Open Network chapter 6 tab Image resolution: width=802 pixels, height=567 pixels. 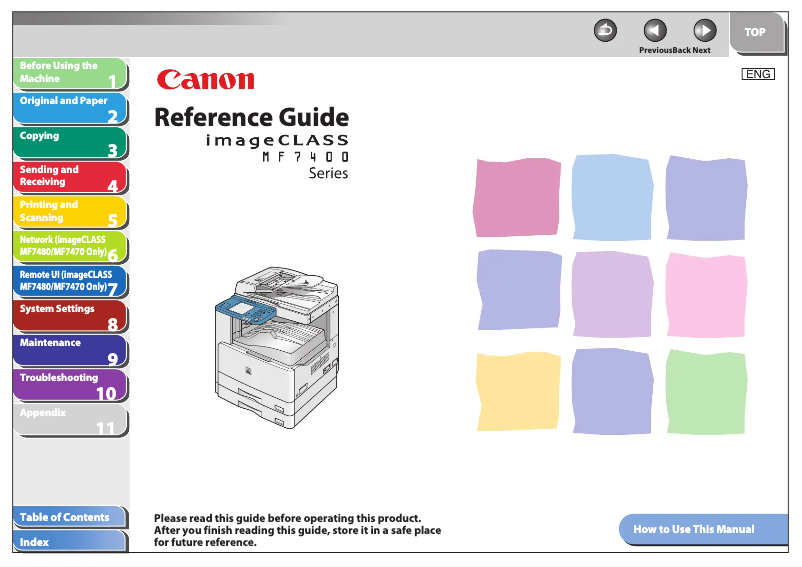pos(69,247)
